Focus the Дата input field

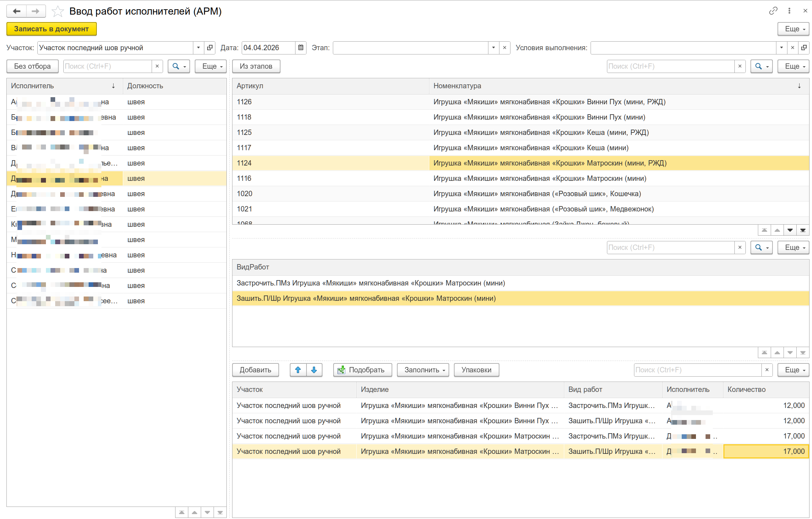click(x=268, y=48)
